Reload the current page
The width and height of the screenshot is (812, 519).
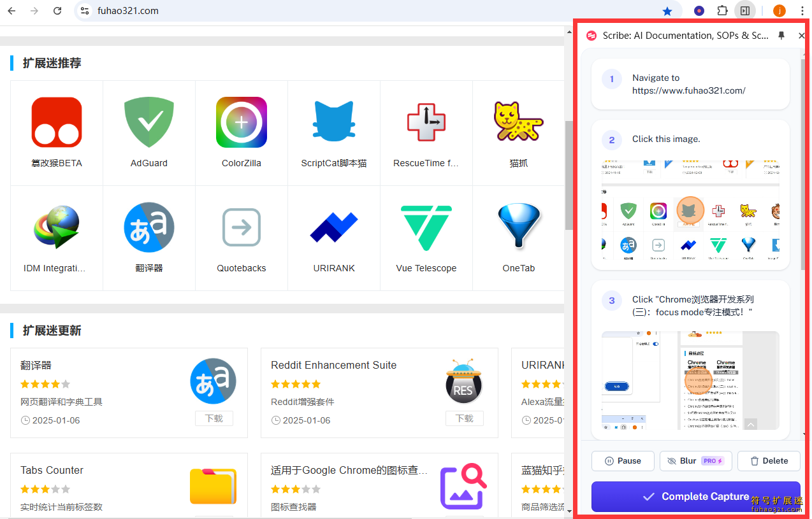click(57, 11)
